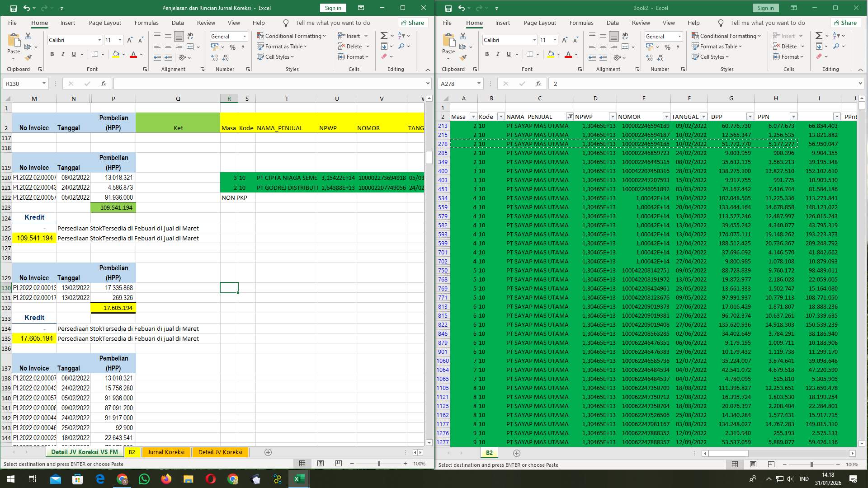Apply the Format Painter
The image size is (868, 488).
click(28, 57)
